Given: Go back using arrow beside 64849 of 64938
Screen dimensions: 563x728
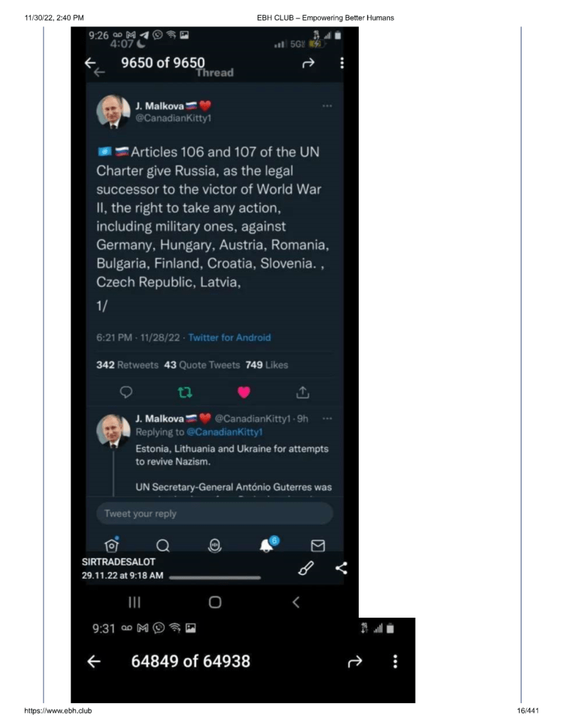Looking at the screenshot, I should click(93, 662).
